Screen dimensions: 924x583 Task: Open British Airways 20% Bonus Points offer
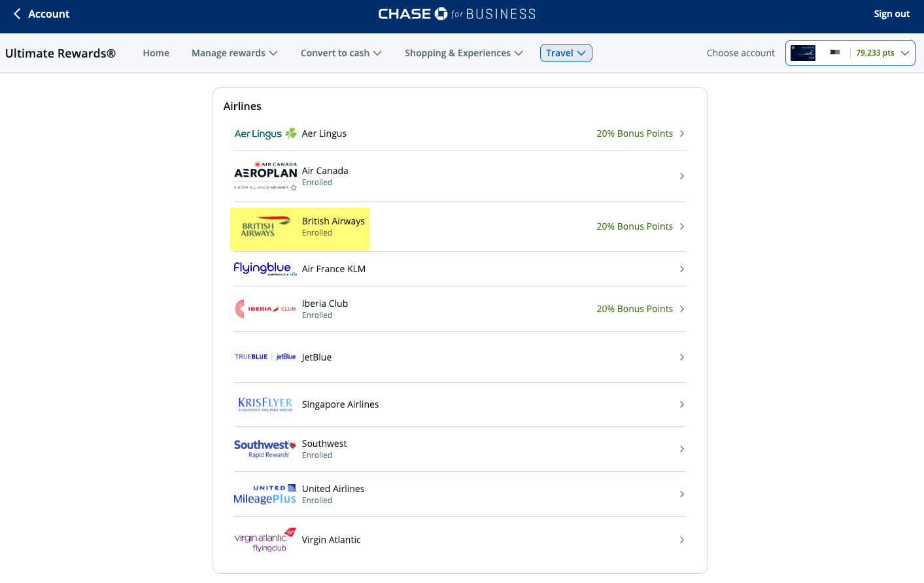pos(634,226)
